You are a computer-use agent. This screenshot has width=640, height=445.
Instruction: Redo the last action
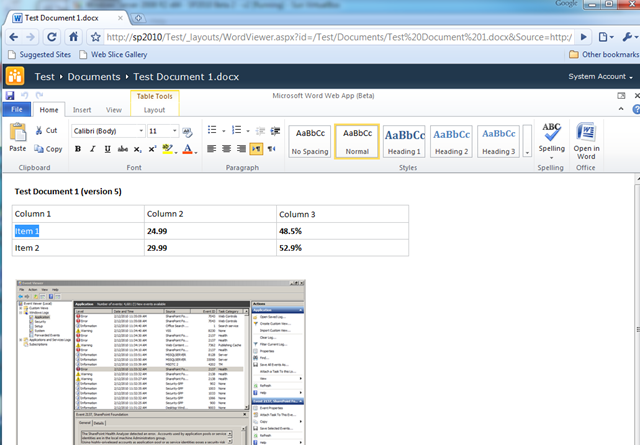pyautogui.click(x=39, y=96)
